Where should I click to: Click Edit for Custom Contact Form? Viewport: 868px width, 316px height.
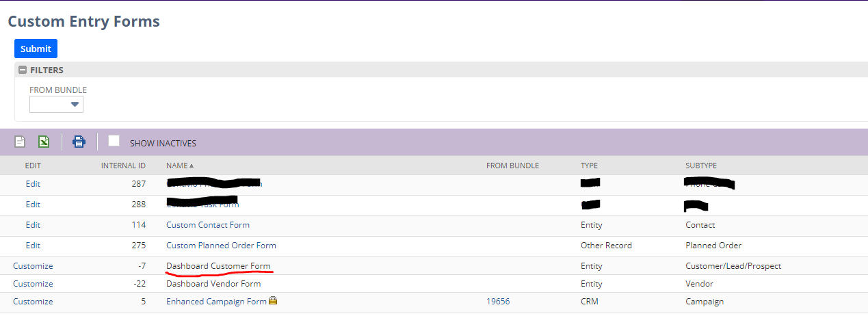pos(33,225)
